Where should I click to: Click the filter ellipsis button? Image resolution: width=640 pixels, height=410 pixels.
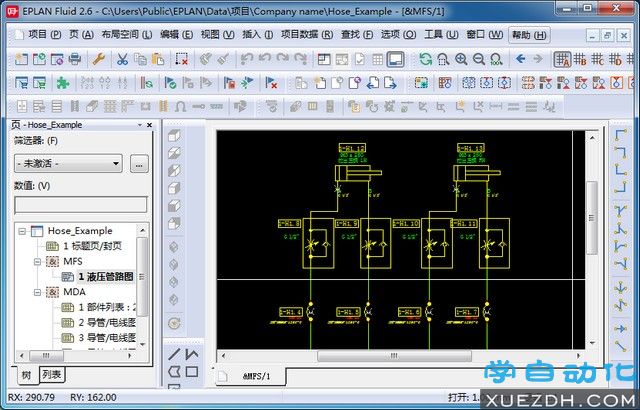(x=139, y=164)
